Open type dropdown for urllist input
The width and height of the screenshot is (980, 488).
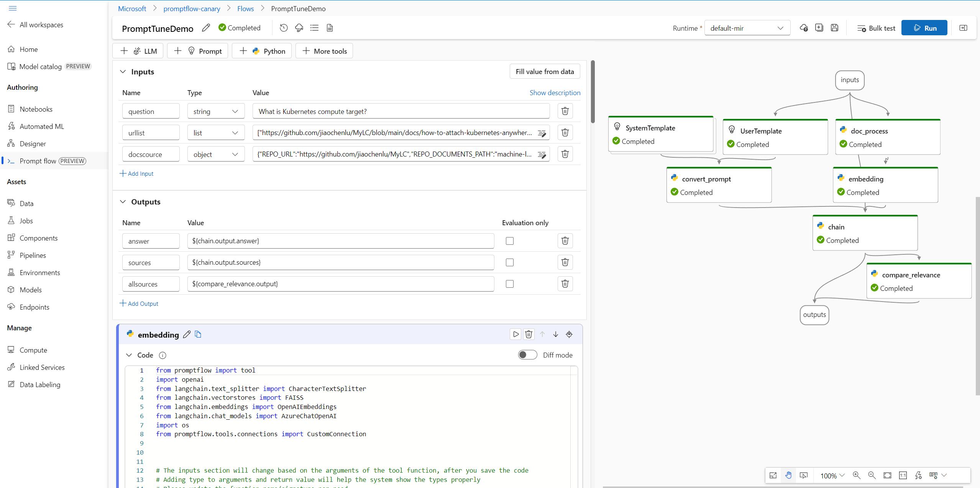pos(216,133)
